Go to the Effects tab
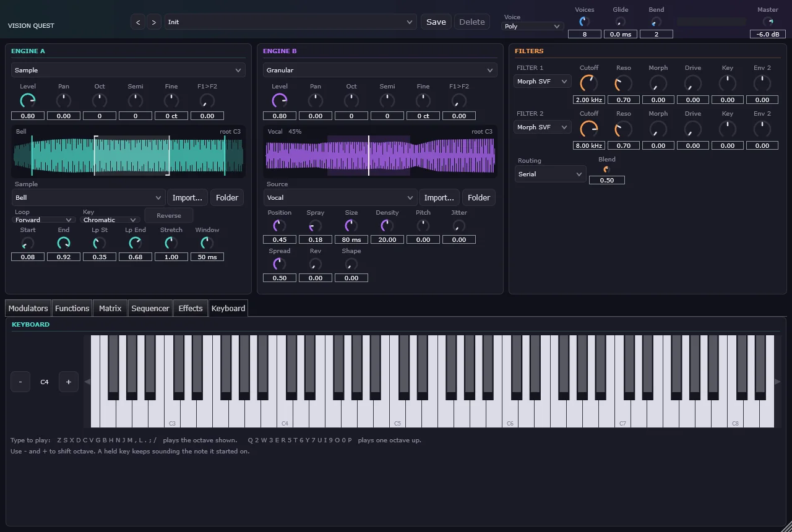 click(191, 308)
